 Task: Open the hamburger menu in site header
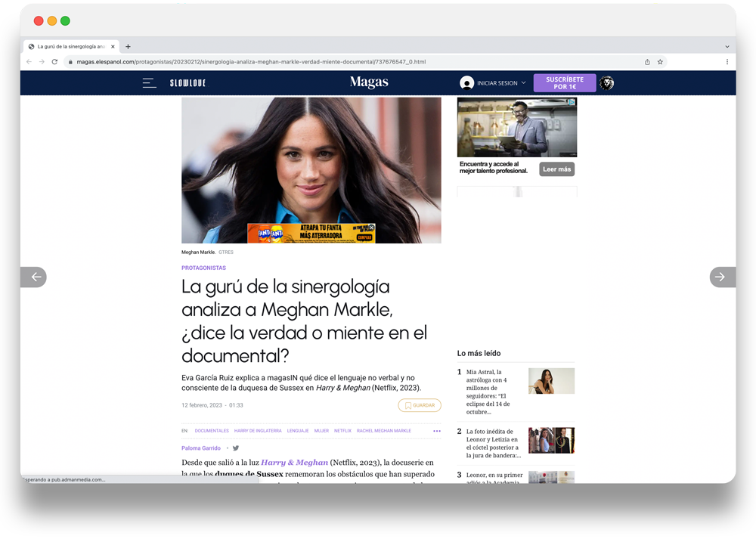[150, 83]
